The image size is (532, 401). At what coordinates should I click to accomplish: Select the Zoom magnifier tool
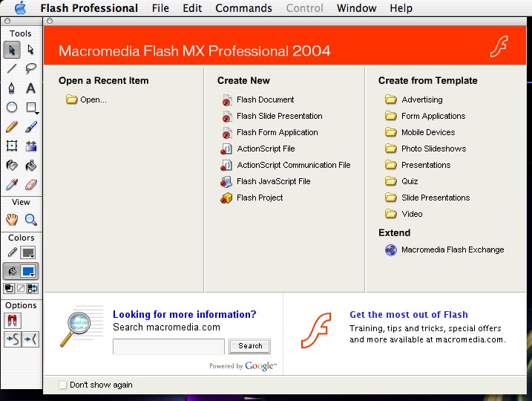31,220
